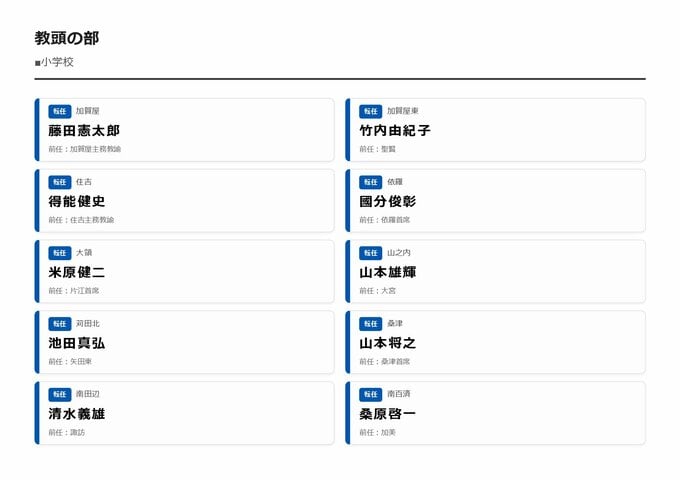The height and width of the screenshot is (480, 680).
Task: Click the name 山本将之
Action: point(388,343)
